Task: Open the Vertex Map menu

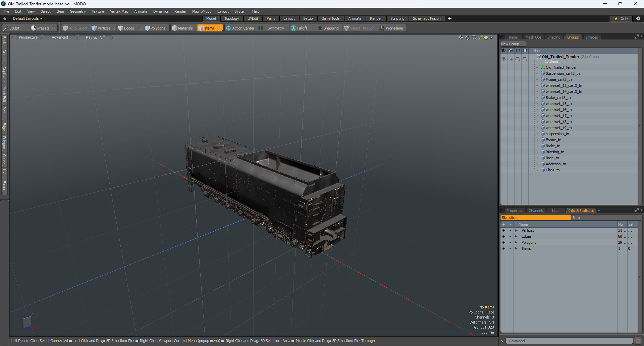Action: coord(119,11)
